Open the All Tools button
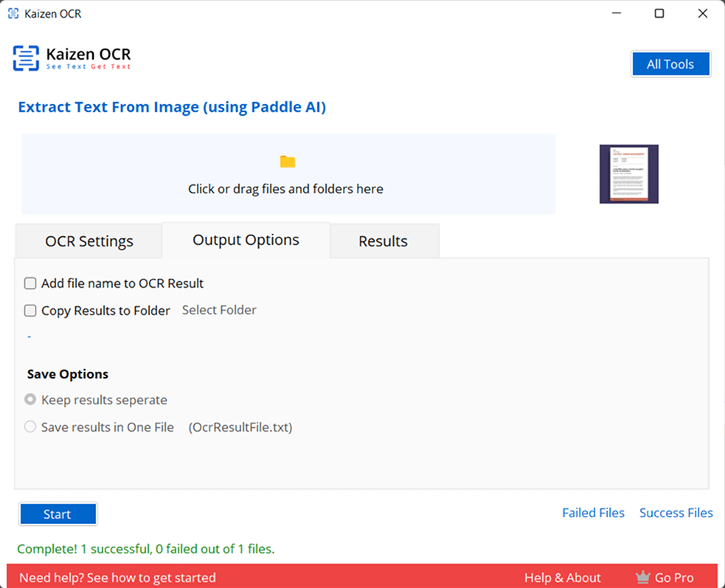Image resolution: width=725 pixels, height=588 pixels. coord(670,64)
